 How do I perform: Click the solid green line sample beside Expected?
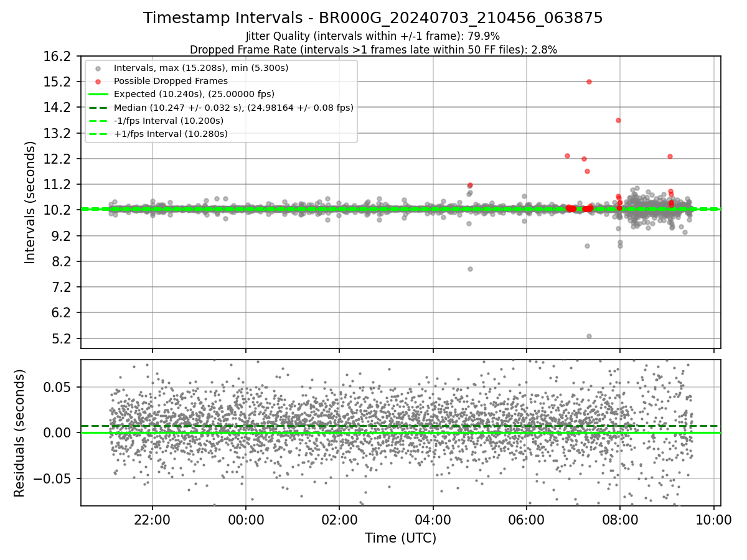tap(98, 95)
